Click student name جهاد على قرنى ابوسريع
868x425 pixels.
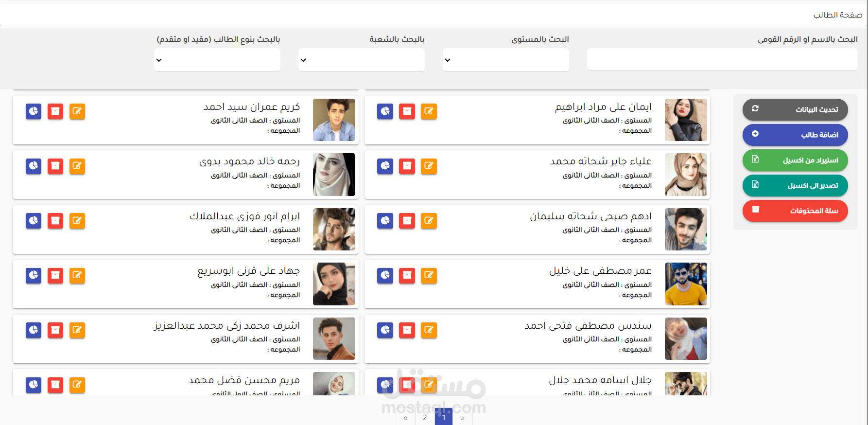pyautogui.click(x=248, y=271)
